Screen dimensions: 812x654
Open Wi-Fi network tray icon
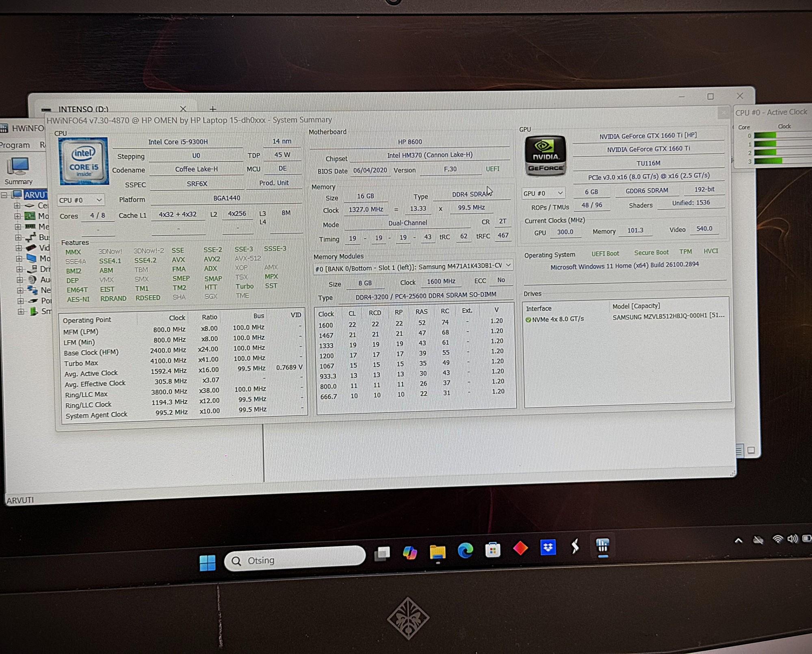pyautogui.click(x=777, y=539)
